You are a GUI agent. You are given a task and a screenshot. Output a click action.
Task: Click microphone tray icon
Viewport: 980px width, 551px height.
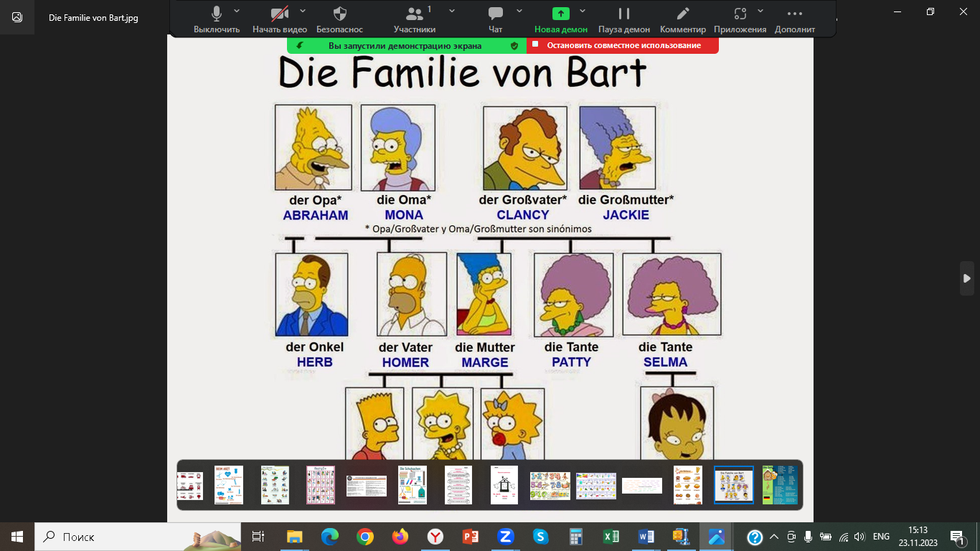(809, 537)
